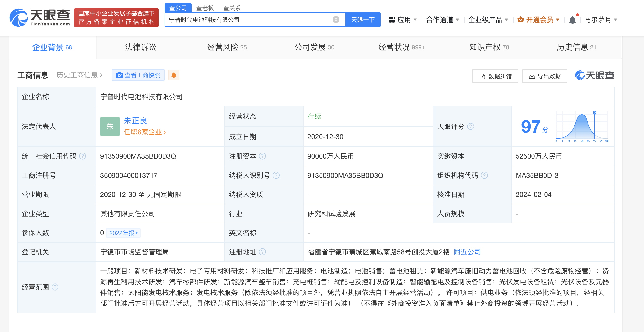Viewport: 644px width, 332px height.
Task: Switch to the 法律诉讼 tab
Action: pyautogui.click(x=140, y=47)
